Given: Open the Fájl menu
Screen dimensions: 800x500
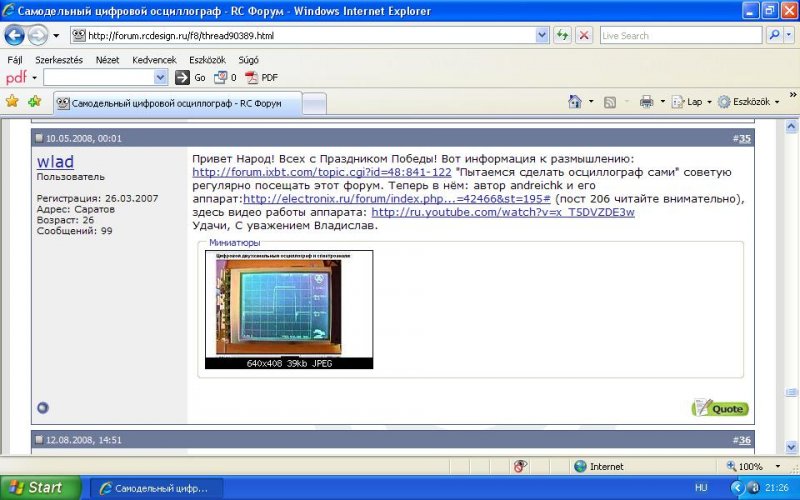Looking at the screenshot, I should [x=15, y=60].
